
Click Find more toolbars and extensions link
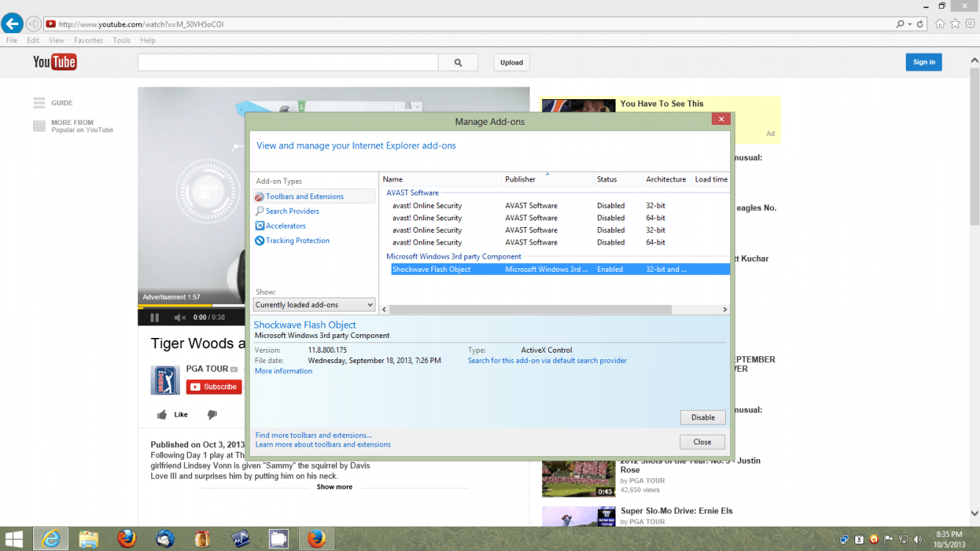[314, 436]
